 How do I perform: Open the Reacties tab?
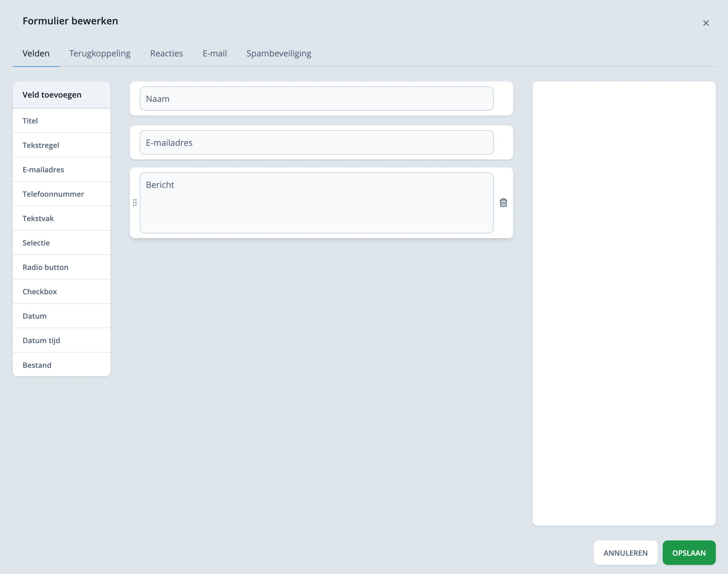pyautogui.click(x=166, y=53)
